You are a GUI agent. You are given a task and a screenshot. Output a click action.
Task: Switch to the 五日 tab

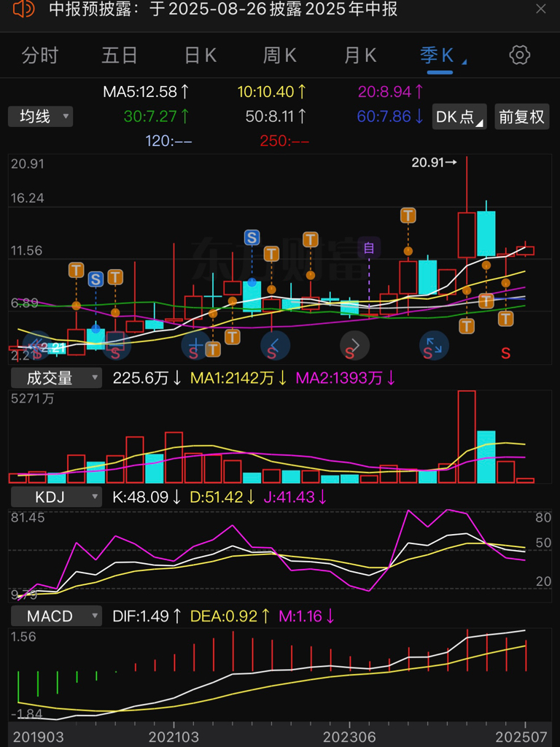[x=120, y=55]
